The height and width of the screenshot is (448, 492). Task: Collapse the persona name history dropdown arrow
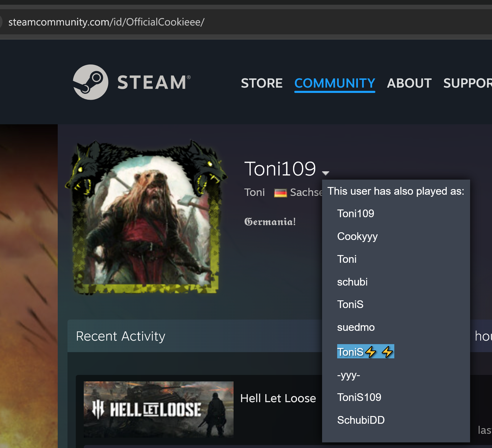coord(326,173)
